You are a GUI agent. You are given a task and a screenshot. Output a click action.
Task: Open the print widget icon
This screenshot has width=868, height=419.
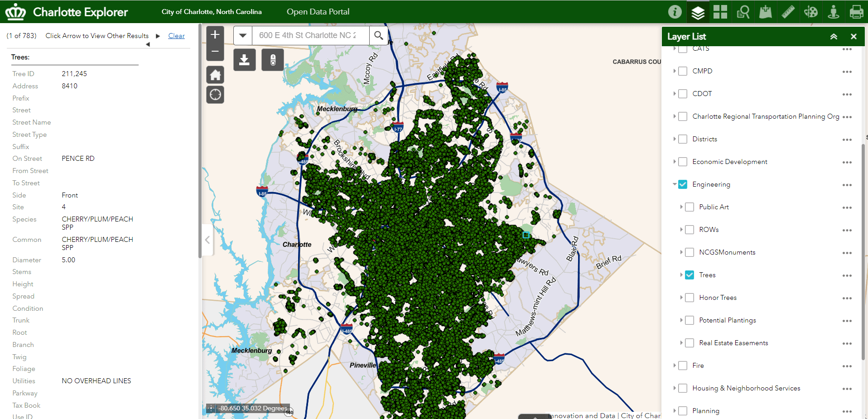coord(856,12)
